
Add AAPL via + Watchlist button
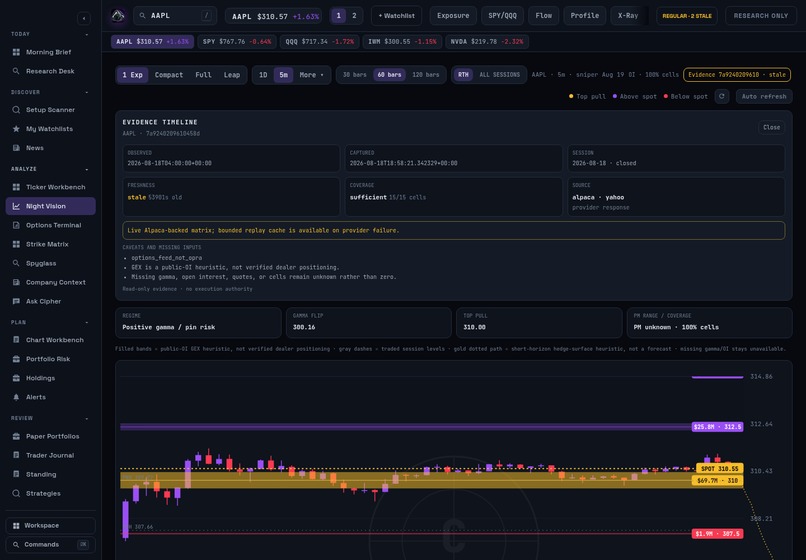[x=396, y=16]
